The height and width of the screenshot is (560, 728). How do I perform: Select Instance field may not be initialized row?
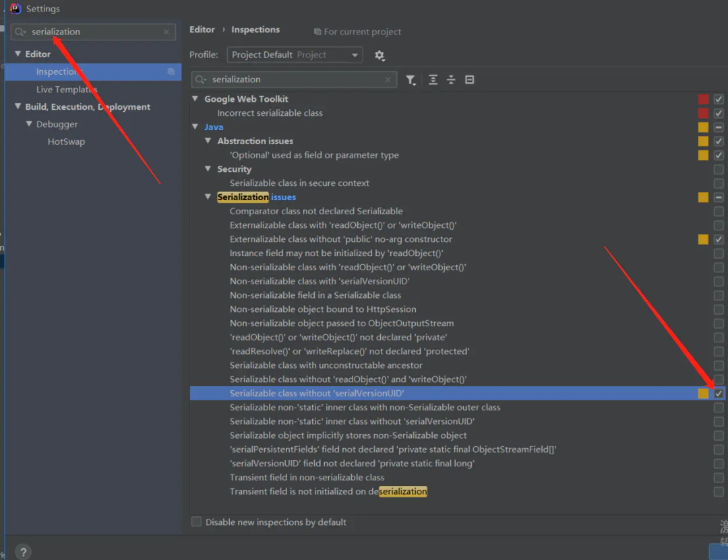(336, 253)
